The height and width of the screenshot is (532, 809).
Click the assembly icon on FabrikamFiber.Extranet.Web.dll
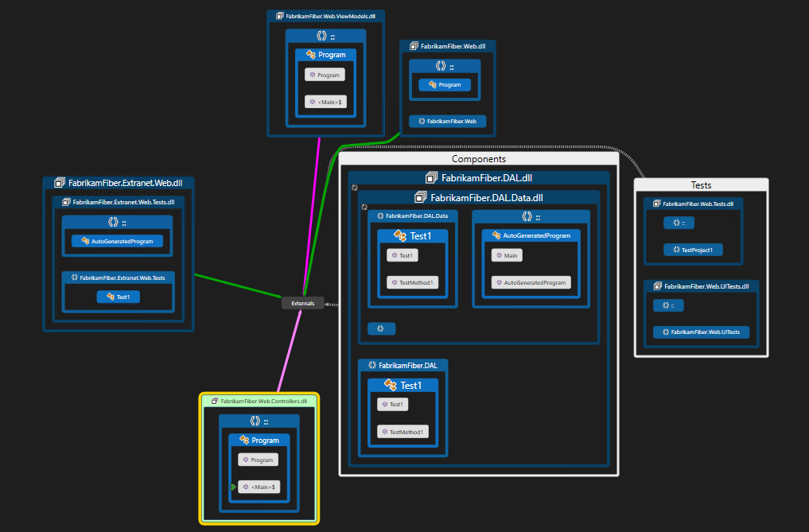point(59,183)
